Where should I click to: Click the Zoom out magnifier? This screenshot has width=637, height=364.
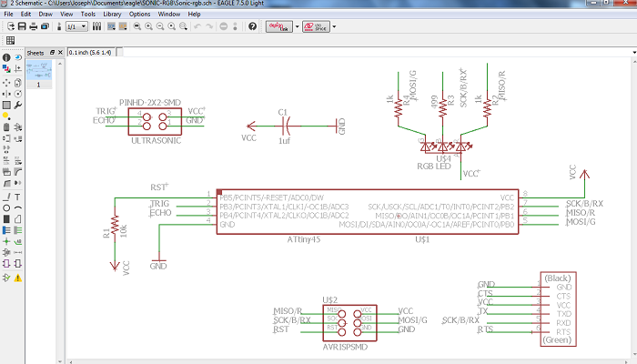[x=160, y=26]
